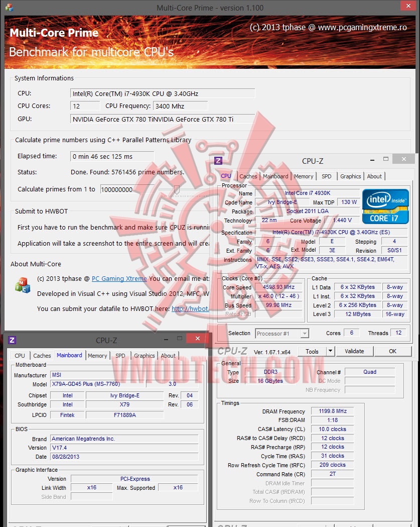
Task: Select the SPD tab in the CPU-Z mainboard window
Action: pyautogui.click(x=120, y=356)
